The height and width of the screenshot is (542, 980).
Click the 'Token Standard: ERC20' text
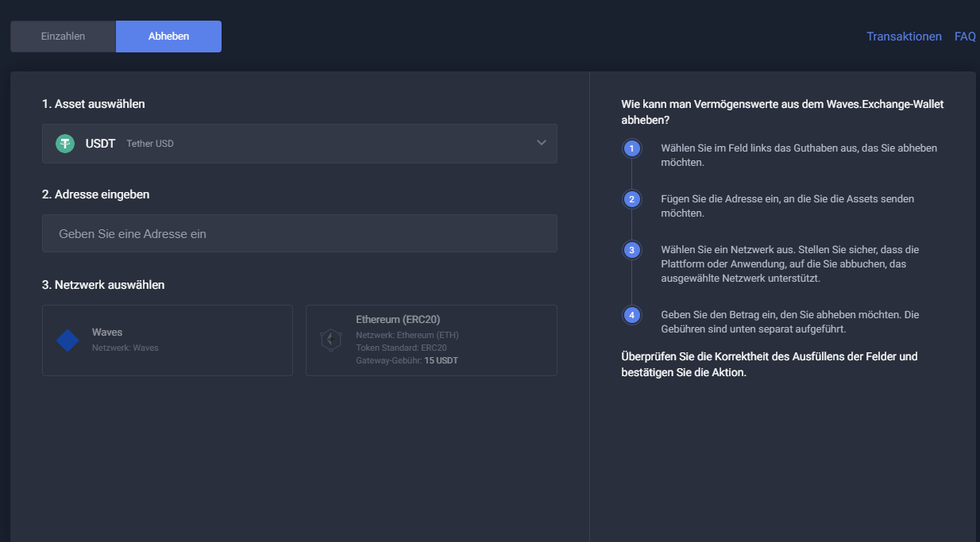(x=401, y=348)
